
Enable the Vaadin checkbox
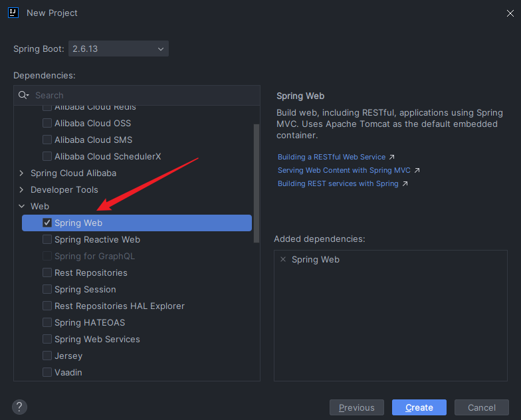(x=47, y=372)
